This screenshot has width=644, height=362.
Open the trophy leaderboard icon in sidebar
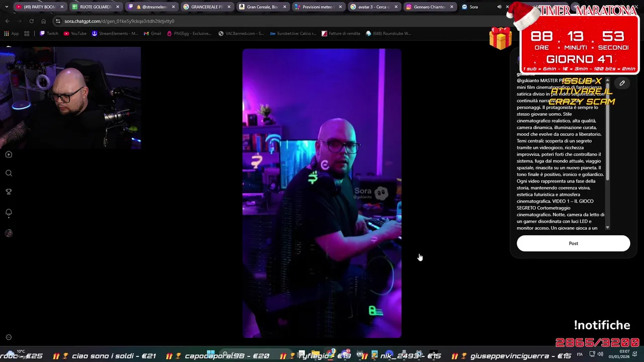coord(9,192)
